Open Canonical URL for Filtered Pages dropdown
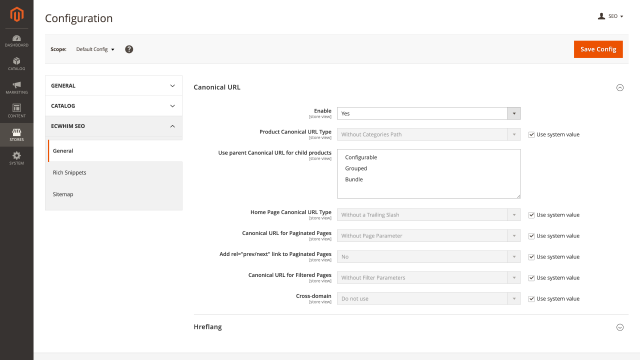The image size is (640, 360). point(429,278)
